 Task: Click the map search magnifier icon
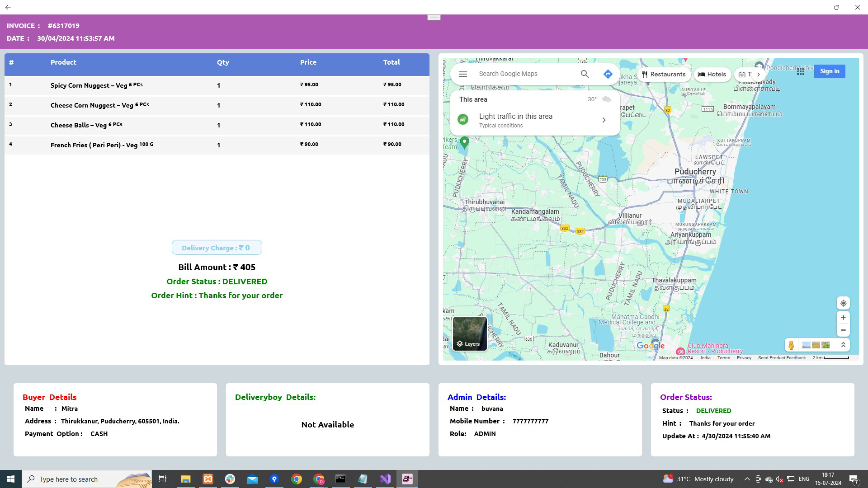tap(585, 74)
